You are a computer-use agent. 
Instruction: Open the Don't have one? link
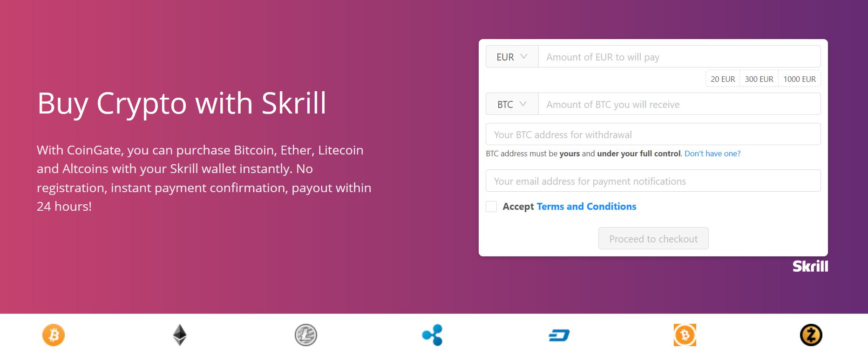pyautogui.click(x=712, y=154)
